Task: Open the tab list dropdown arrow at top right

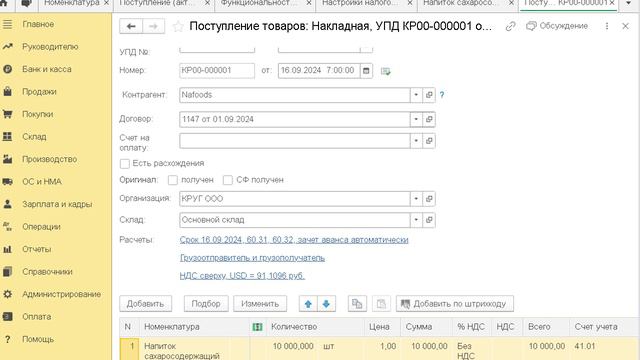Action: [x=629, y=3]
